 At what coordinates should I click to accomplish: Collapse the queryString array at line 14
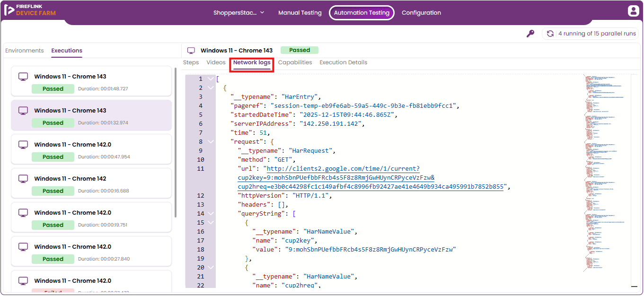click(211, 214)
